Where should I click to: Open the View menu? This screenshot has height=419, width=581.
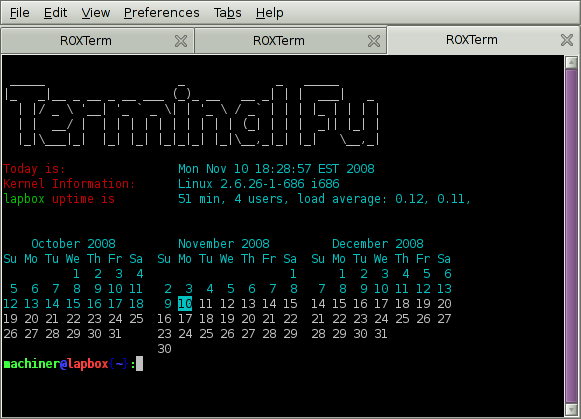click(x=96, y=13)
